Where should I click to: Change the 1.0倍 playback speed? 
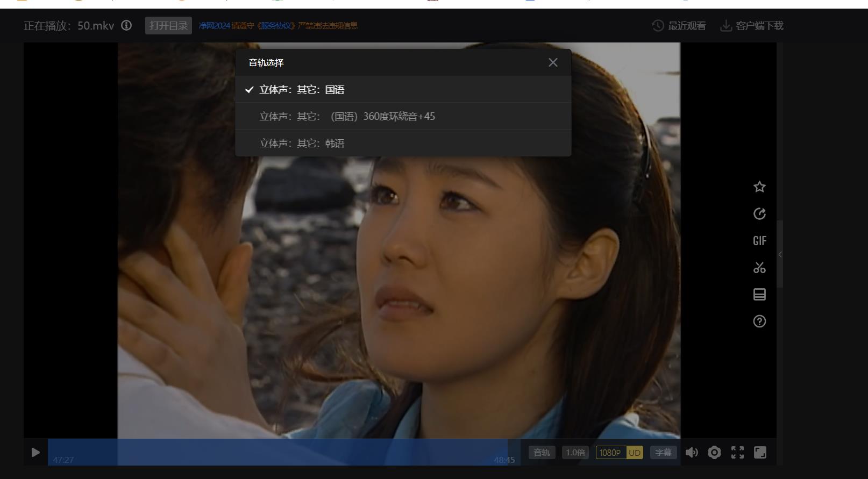[x=575, y=453]
